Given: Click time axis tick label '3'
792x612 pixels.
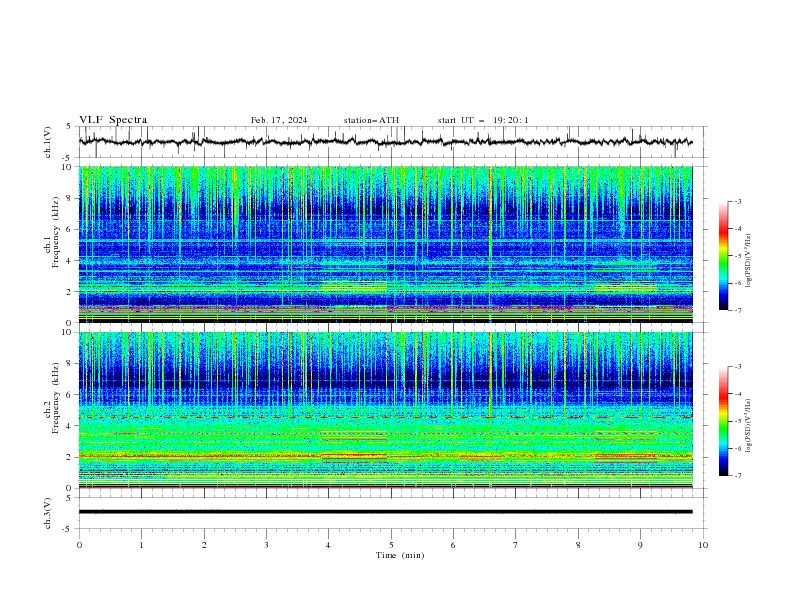Looking at the screenshot, I should [x=266, y=545].
